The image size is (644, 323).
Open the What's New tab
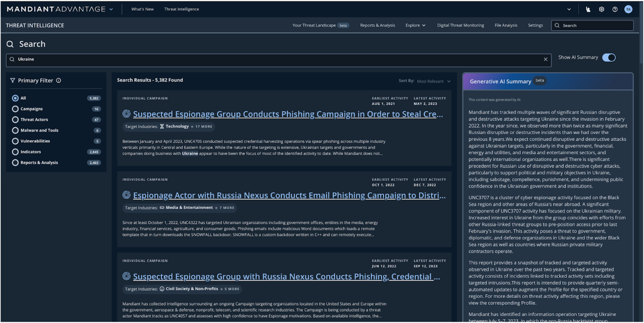pos(142,9)
